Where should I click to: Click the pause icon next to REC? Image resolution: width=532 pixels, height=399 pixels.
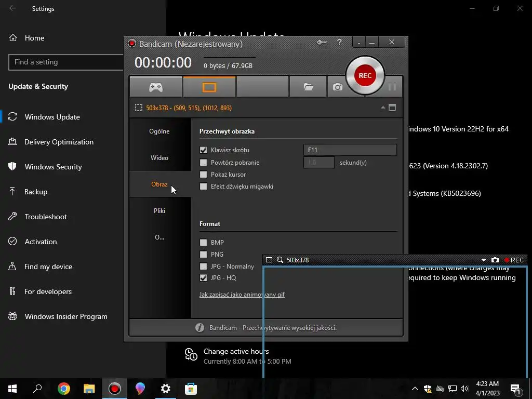(392, 87)
